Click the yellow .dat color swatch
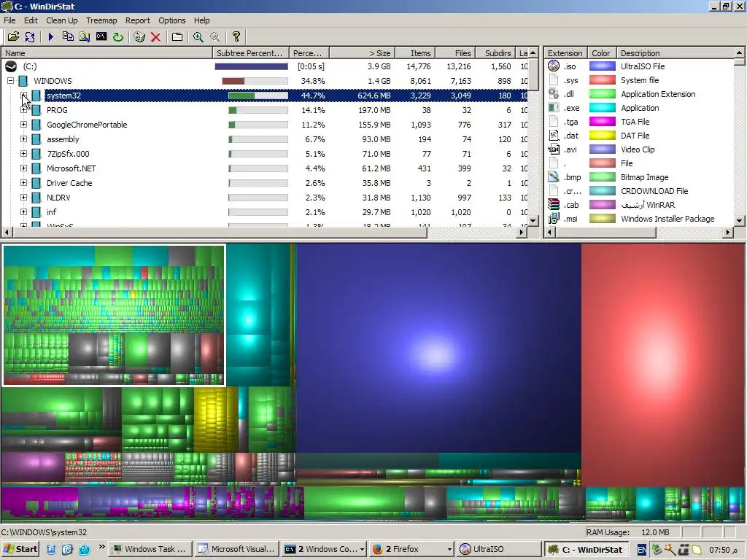Viewport: 747px width, 560px height. [x=602, y=136]
